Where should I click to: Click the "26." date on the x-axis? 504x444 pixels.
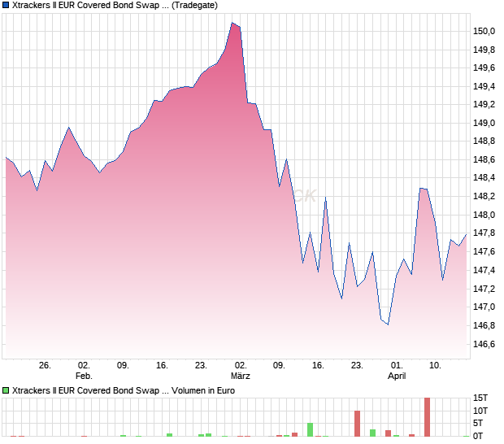pyautogui.click(x=45, y=366)
